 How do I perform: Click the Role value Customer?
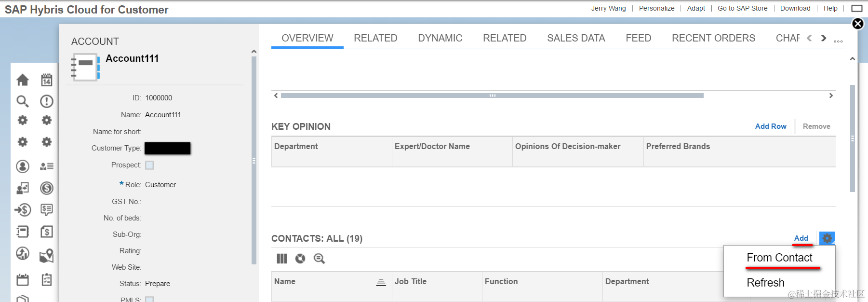pyautogui.click(x=160, y=185)
